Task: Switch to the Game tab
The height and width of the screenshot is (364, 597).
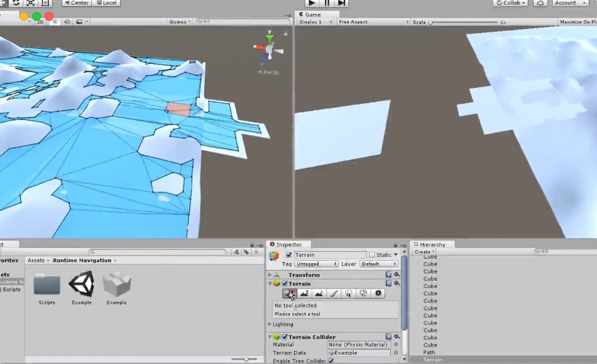Action: tap(312, 14)
